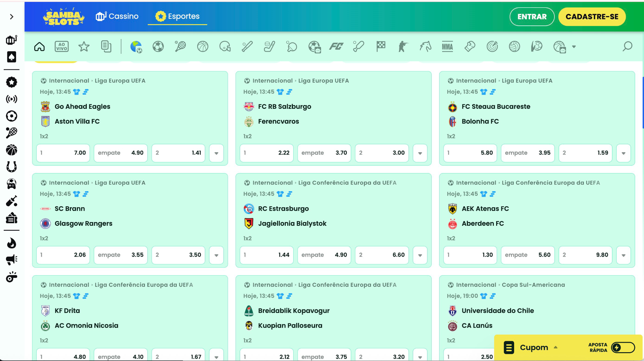Image resolution: width=644 pixels, height=361 pixels.
Task: Click the CADASTRE-SE sign-up button
Action: [592, 17]
